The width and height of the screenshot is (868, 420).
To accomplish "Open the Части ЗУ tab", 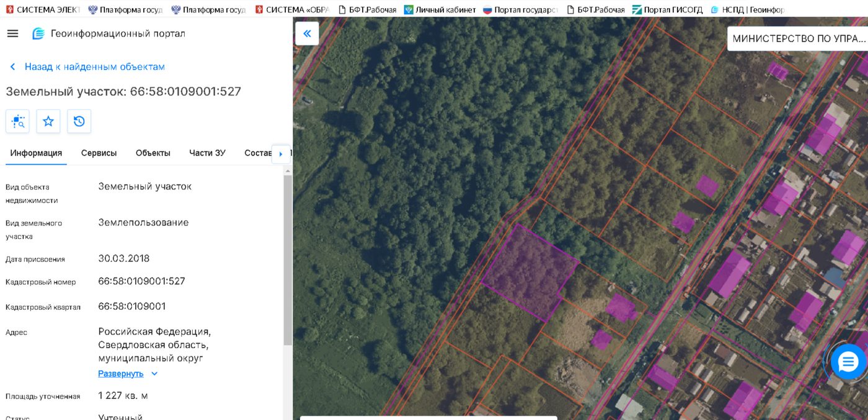I will 207,153.
